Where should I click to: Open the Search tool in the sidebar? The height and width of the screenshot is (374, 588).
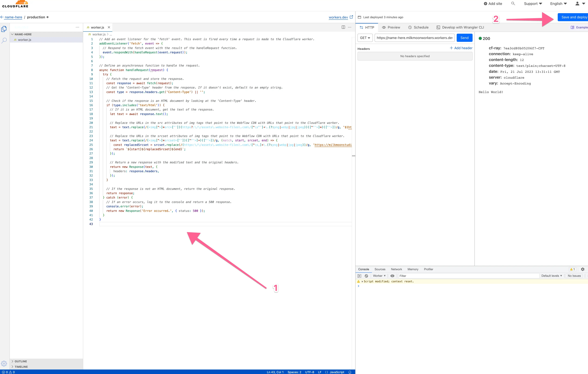point(4,40)
